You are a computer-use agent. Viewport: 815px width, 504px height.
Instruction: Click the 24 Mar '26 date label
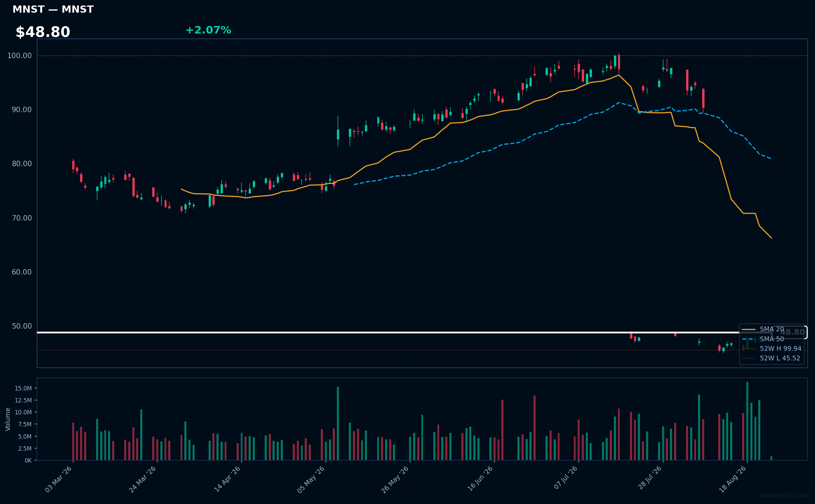(x=142, y=479)
